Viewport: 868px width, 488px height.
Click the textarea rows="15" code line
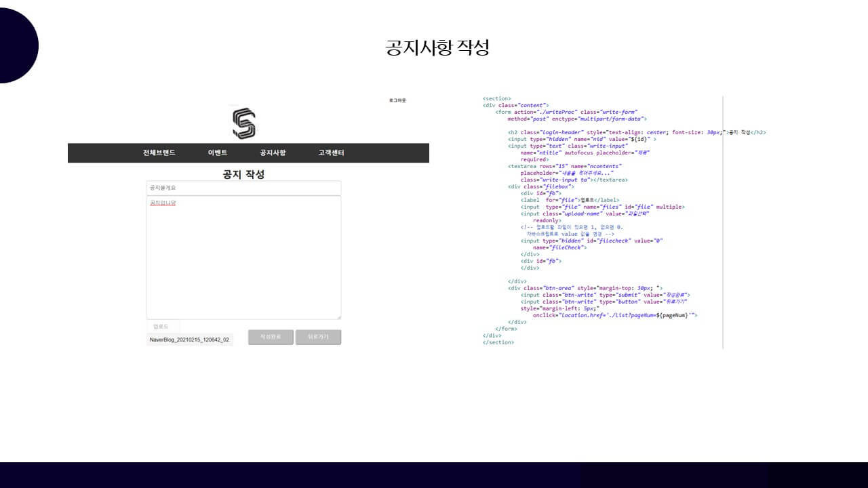tap(564, 166)
